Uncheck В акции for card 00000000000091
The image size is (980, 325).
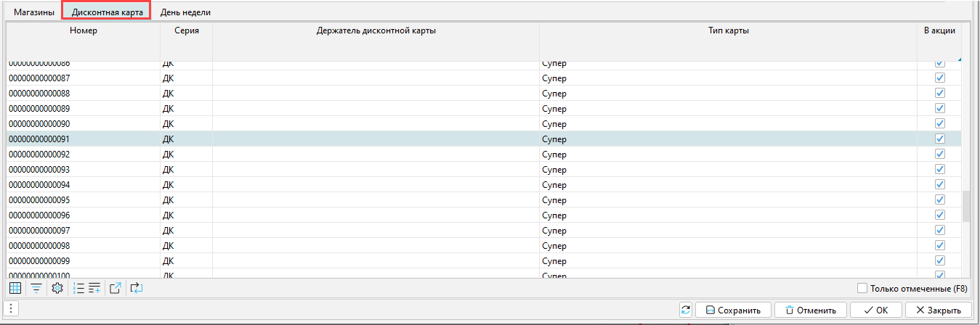pos(939,139)
